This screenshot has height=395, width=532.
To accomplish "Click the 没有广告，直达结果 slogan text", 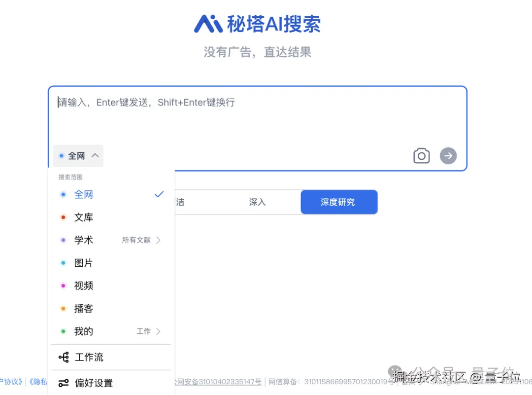I will pyautogui.click(x=257, y=52).
